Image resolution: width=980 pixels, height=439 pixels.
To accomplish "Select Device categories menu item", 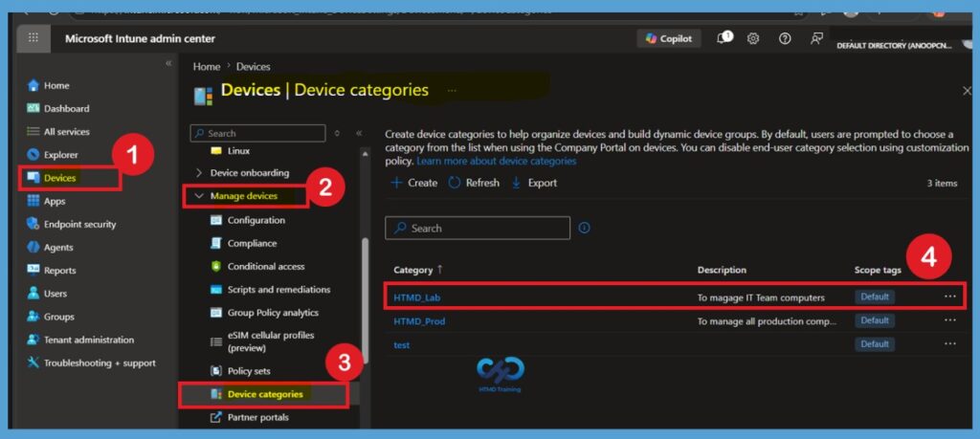I will pyautogui.click(x=264, y=395).
